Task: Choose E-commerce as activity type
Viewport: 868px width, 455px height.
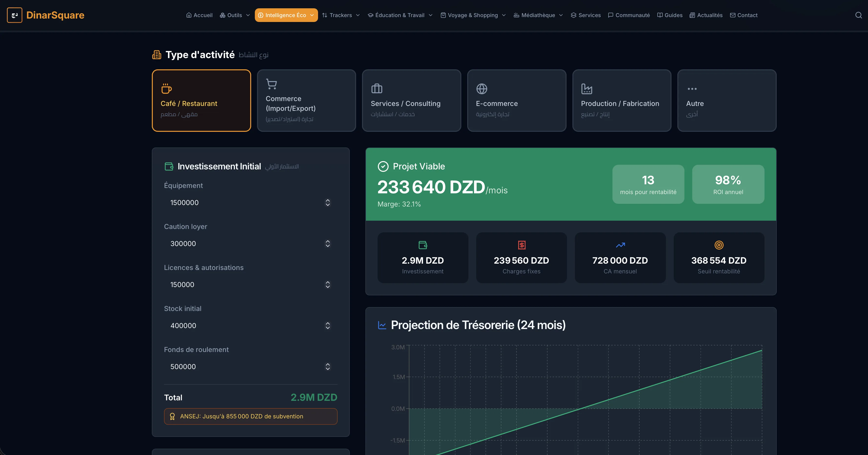Action: 517,100
